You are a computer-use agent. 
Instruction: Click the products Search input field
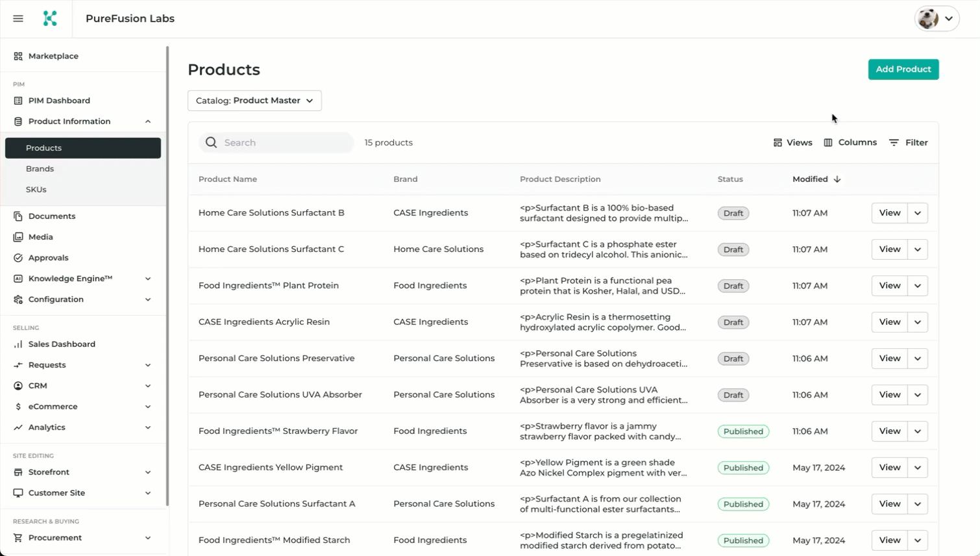276,142
